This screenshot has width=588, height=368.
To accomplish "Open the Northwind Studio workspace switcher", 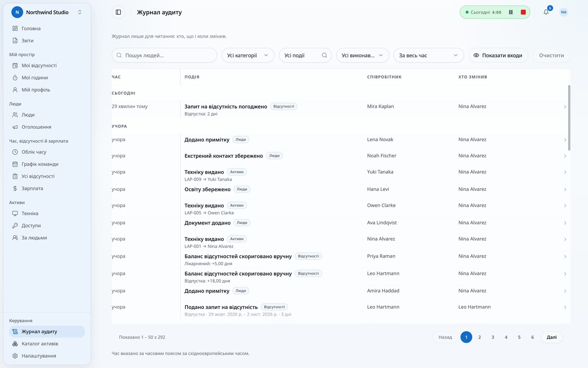I will (x=47, y=12).
